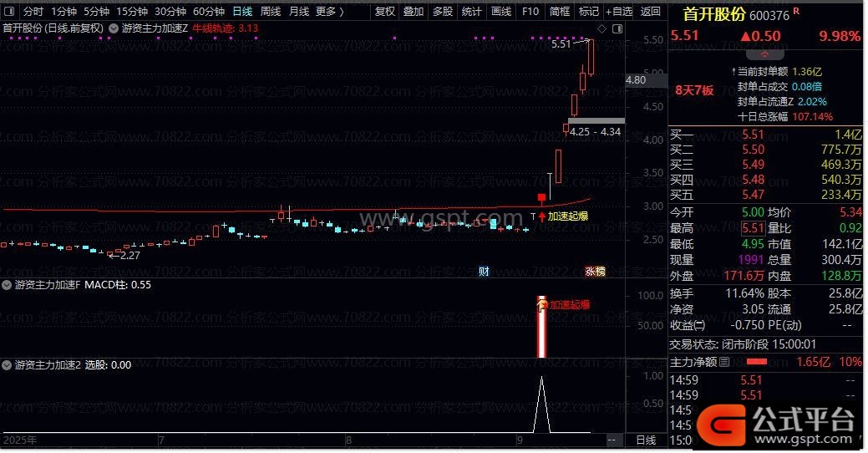Open the 复权 adjustment menu
Viewport: 868px width, 453px height.
pyautogui.click(x=384, y=11)
